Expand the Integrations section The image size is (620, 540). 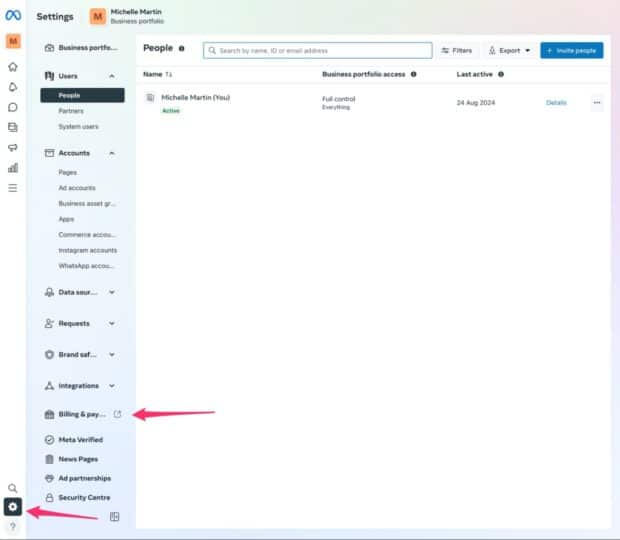tap(80, 386)
